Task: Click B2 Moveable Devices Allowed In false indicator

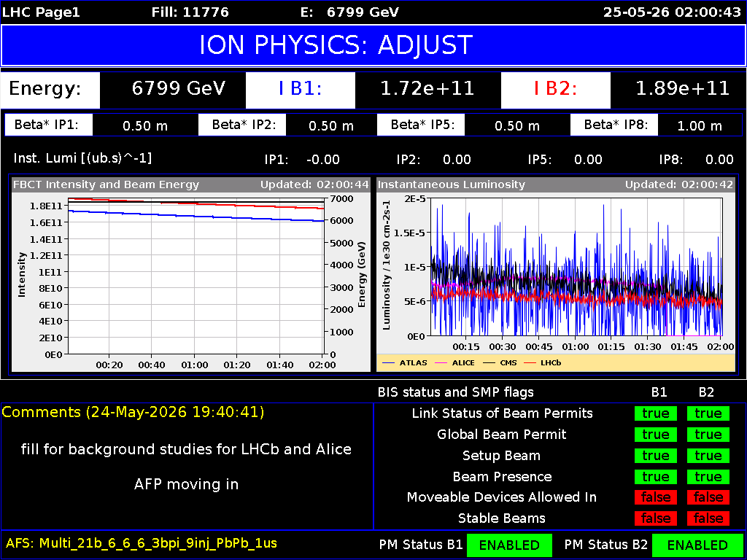Action: (x=708, y=497)
